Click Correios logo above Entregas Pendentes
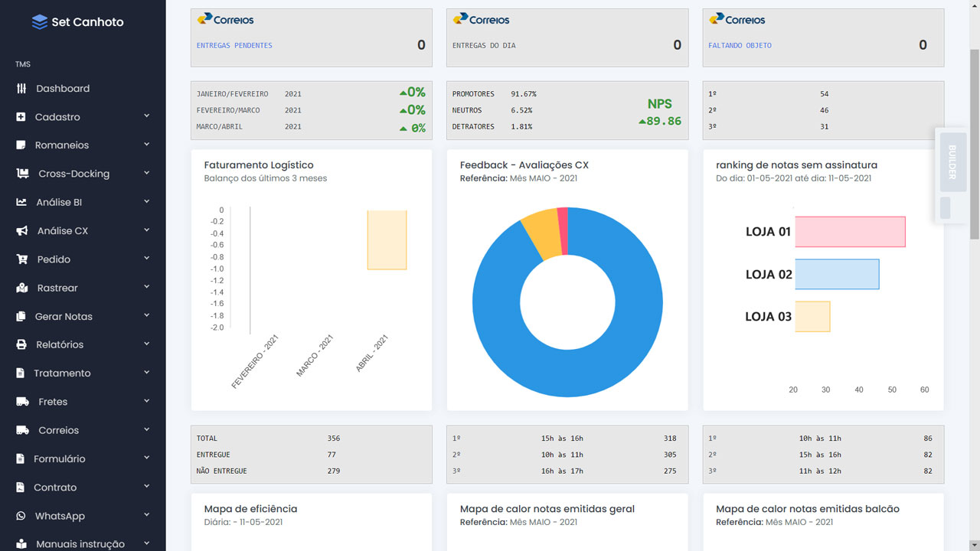The image size is (980, 551). pos(225,20)
